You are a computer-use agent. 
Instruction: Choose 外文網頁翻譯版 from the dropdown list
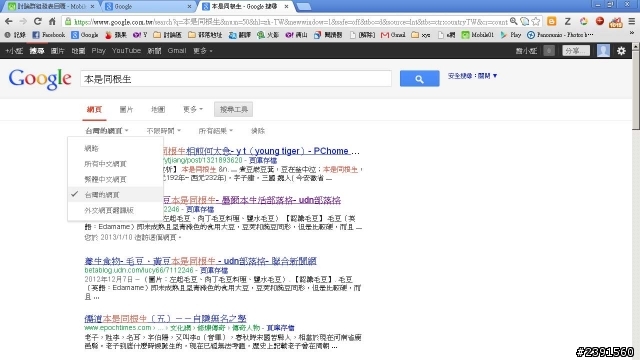(x=116, y=210)
